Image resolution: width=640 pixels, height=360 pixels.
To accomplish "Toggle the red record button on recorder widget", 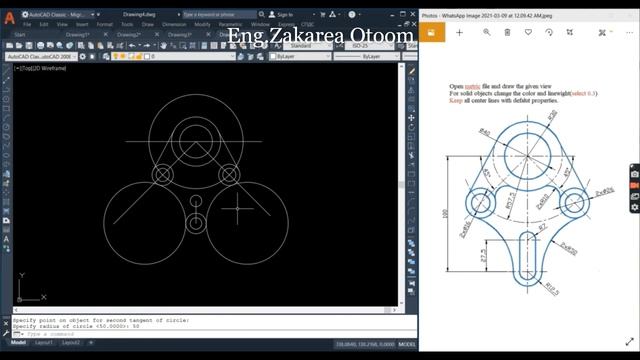I will 634,185.
